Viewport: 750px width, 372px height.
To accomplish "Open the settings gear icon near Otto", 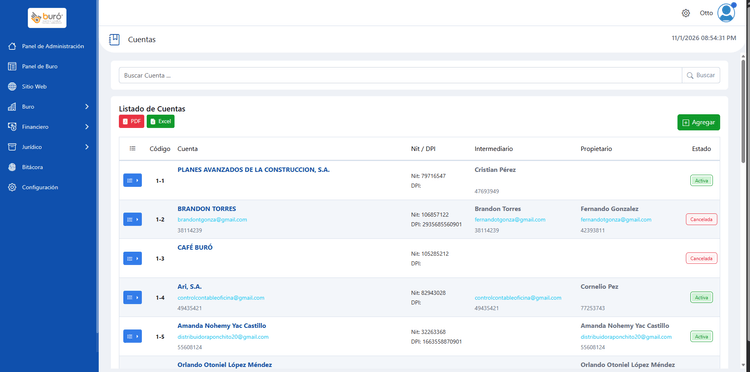I will pyautogui.click(x=685, y=13).
